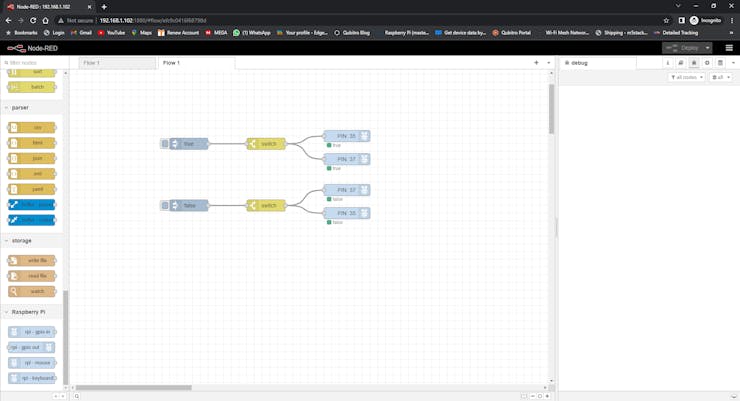Select the write file node in storage

pos(34,260)
